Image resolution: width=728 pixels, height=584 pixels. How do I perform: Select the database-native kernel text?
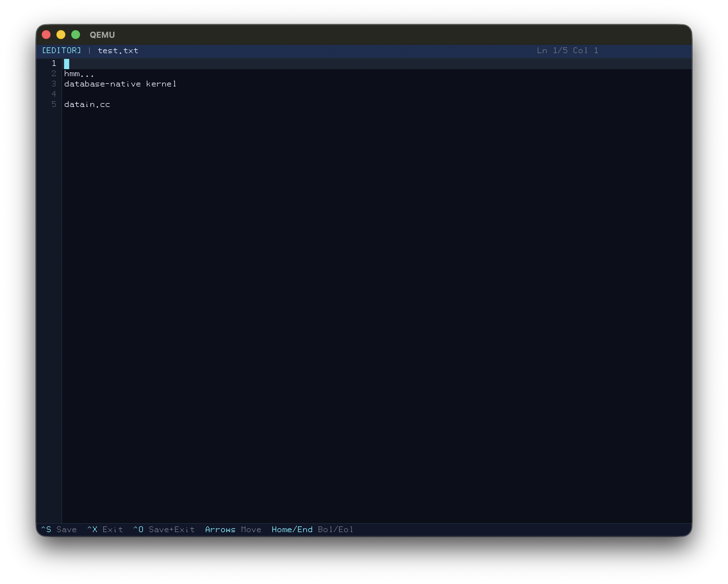tap(120, 84)
